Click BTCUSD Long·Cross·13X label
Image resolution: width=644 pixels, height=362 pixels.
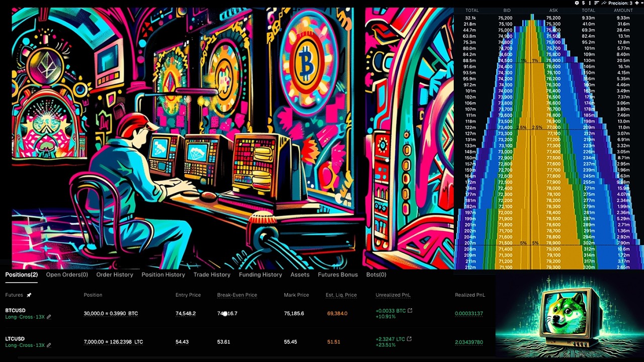pos(25,317)
